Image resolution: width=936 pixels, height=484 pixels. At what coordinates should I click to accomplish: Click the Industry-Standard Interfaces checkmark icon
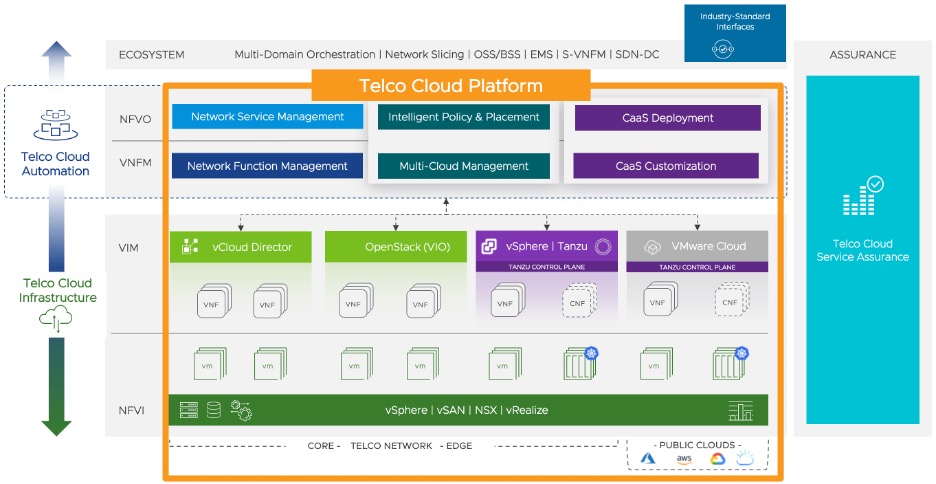coord(723,49)
